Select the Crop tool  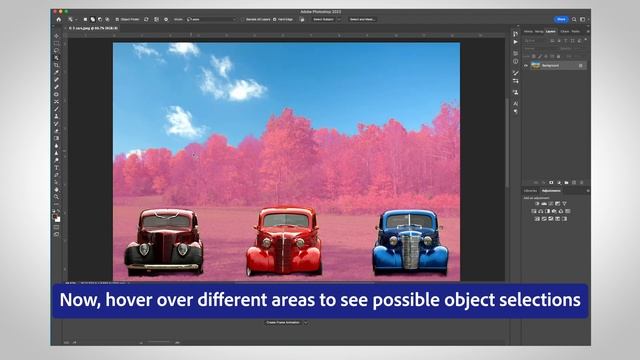56,65
